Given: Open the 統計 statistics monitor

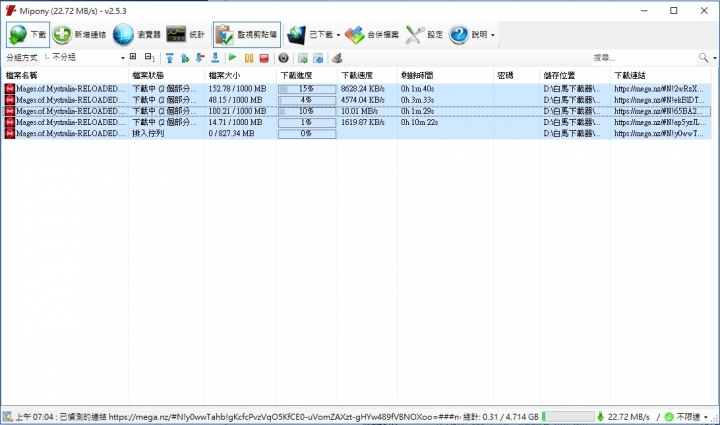Looking at the screenshot, I should pyautogui.click(x=186, y=34).
